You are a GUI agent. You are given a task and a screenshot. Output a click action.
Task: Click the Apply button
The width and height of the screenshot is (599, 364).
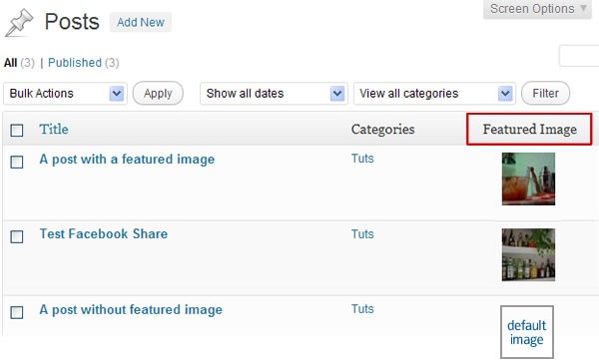(x=158, y=93)
